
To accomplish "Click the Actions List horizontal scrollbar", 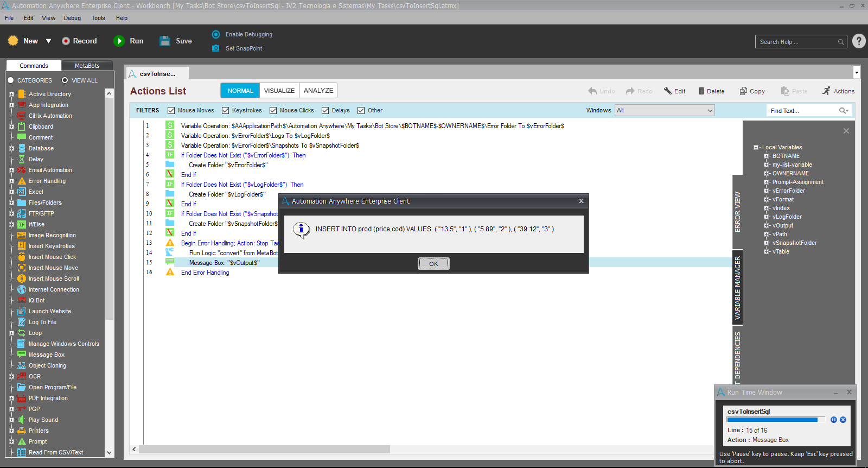I will coord(264,450).
